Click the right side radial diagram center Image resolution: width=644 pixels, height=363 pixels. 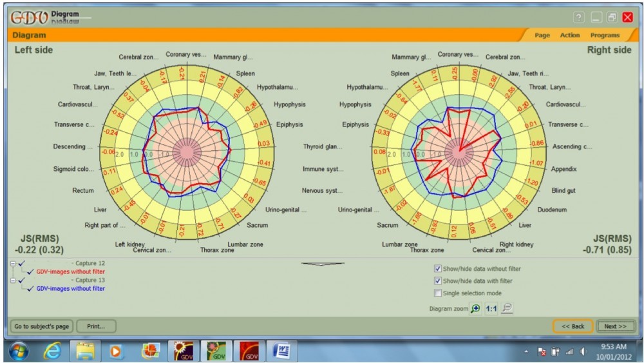[459, 152]
